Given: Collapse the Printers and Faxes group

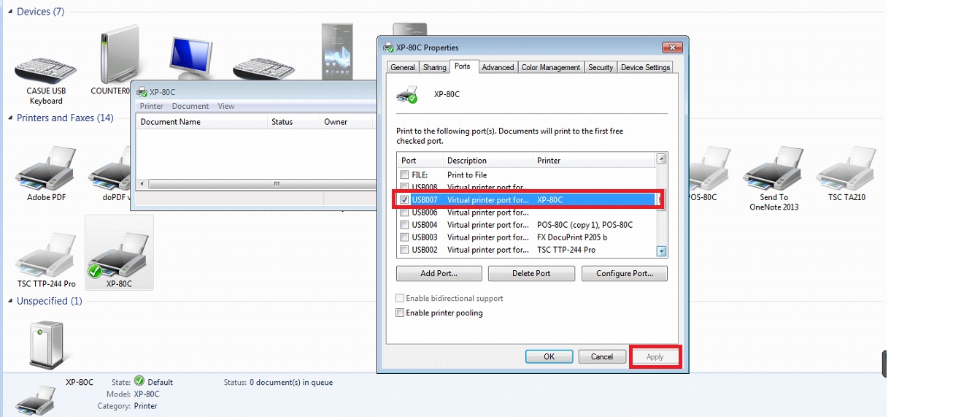Looking at the screenshot, I should 10,118.
